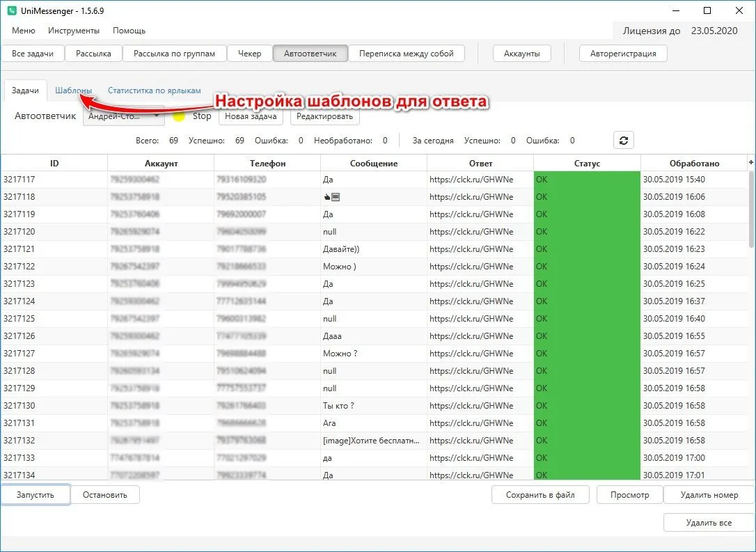The width and height of the screenshot is (756, 552).
Task: Select the Рассылка section
Action: tap(93, 54)
